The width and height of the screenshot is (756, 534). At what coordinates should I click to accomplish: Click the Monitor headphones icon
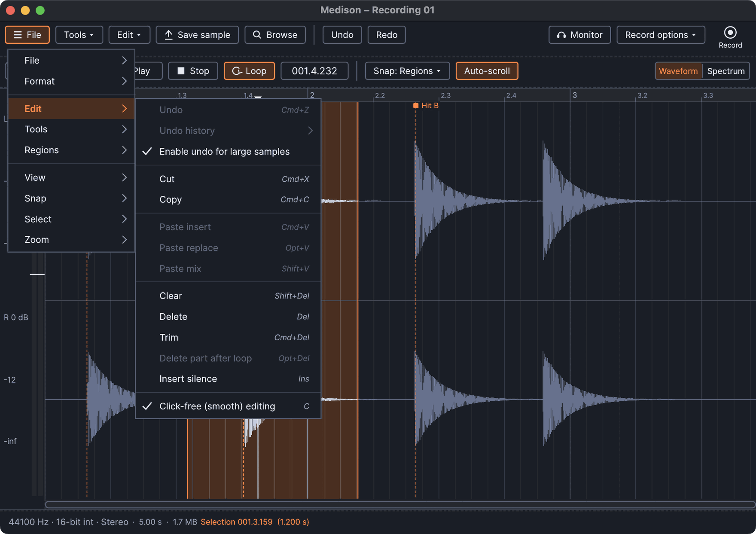(561, 35)
